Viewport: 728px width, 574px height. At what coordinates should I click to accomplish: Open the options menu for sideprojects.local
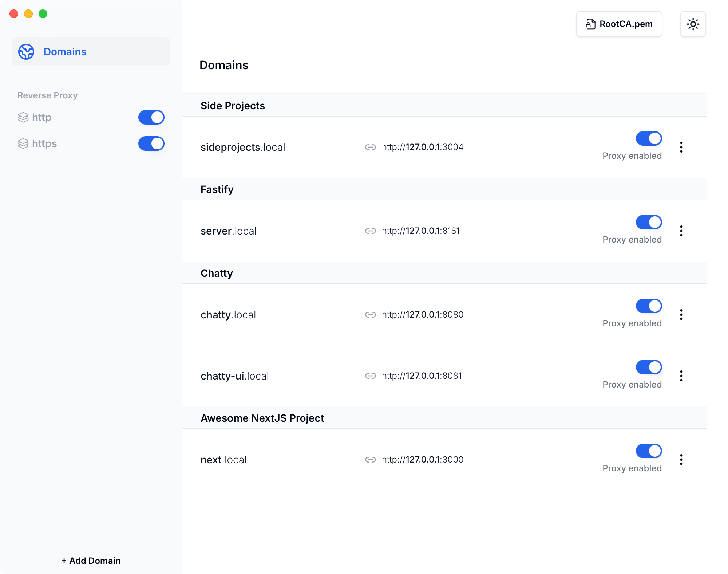click(681, 147)
